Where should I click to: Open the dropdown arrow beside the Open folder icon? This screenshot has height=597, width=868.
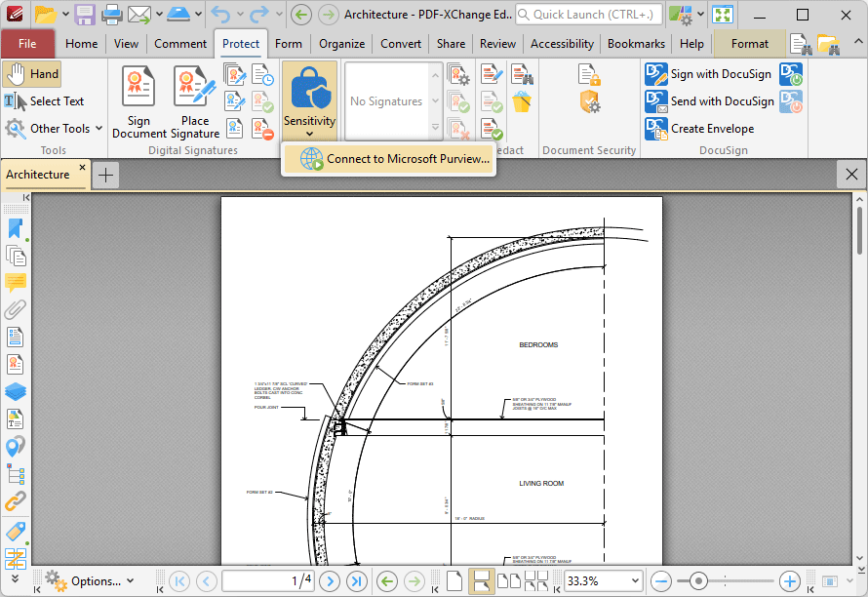tap(65, 14)
